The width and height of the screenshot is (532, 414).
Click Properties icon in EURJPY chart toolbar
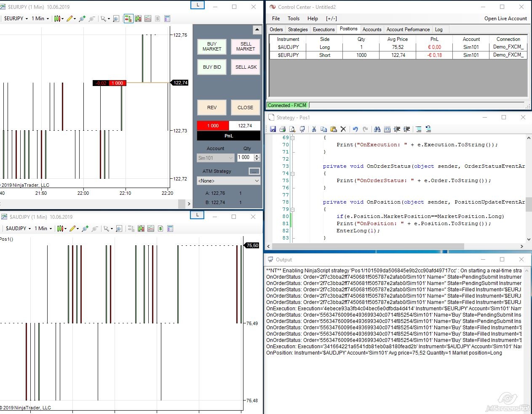167,19
